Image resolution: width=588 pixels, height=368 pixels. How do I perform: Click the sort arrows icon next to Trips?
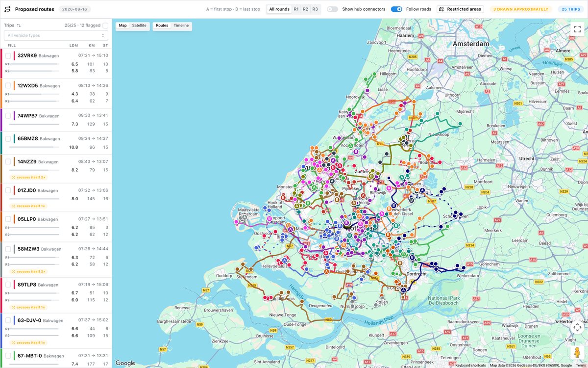pyautogui.click(x=19, y=26)
